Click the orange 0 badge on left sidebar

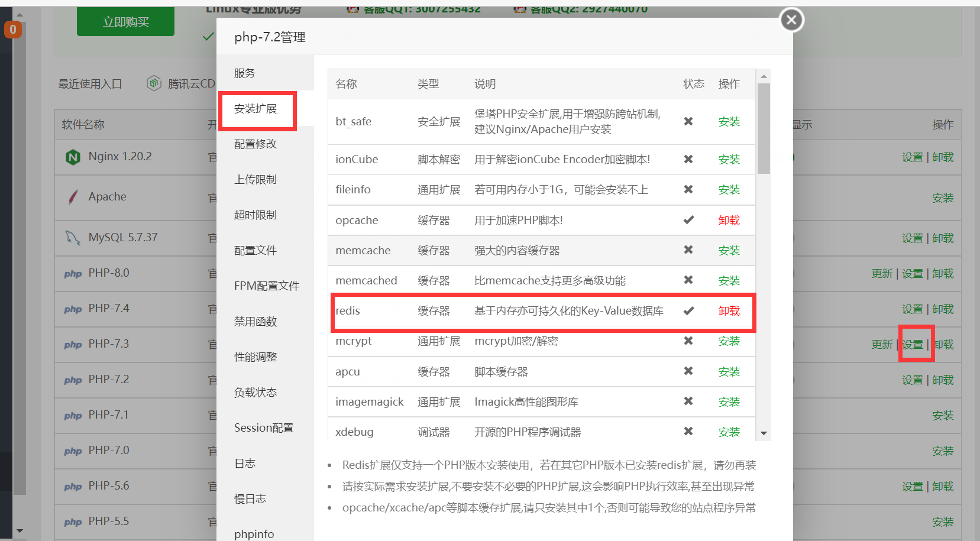point(12,29)
